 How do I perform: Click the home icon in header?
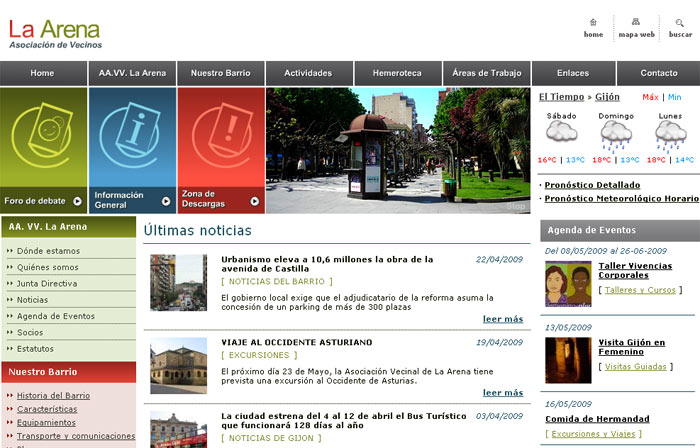click(x=593, y=22)
